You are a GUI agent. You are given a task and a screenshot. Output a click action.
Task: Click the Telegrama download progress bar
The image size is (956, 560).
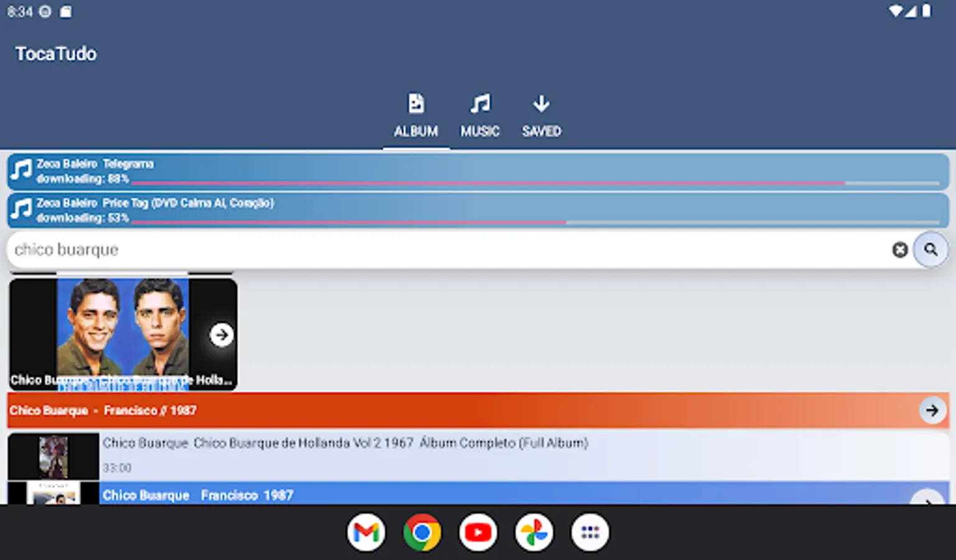coord(535,184)
